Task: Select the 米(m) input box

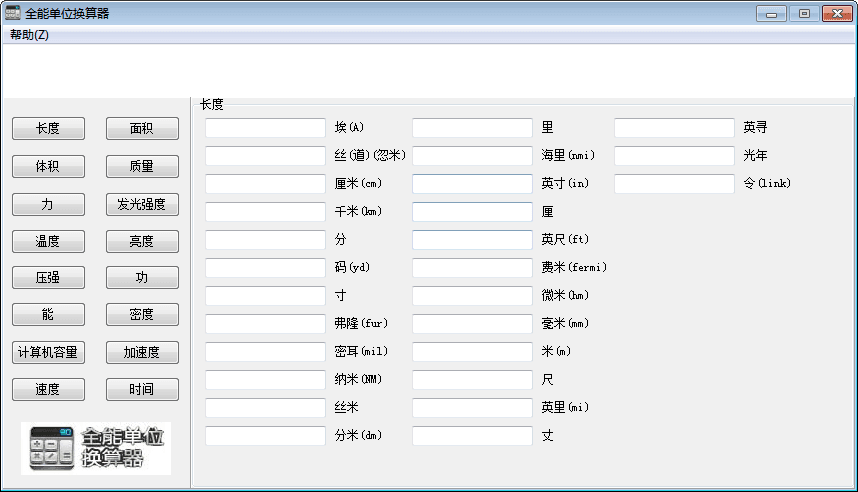Action: click(472, 352)
